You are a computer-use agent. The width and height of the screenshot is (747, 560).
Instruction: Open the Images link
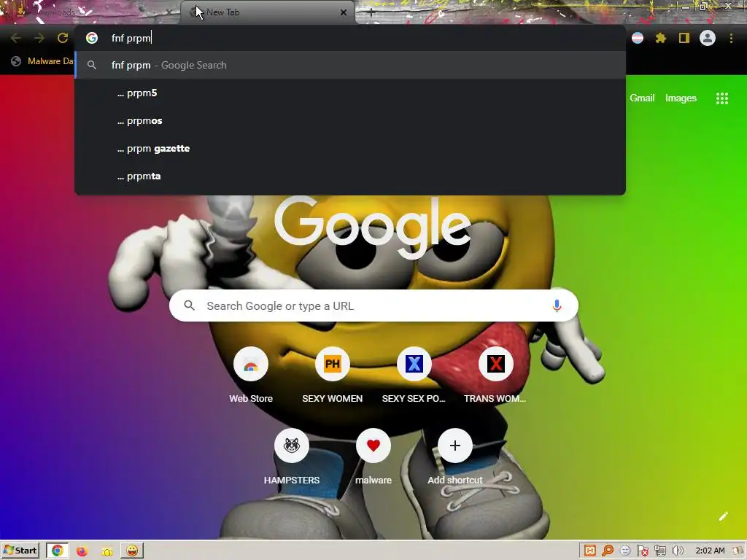(681, 98)
